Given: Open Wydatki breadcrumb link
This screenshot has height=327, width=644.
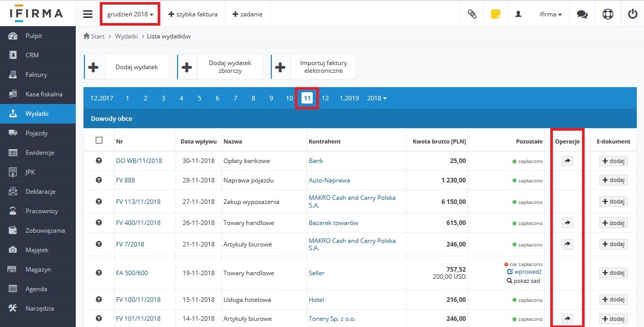Looking at the screenshot, I should [126, 36].
